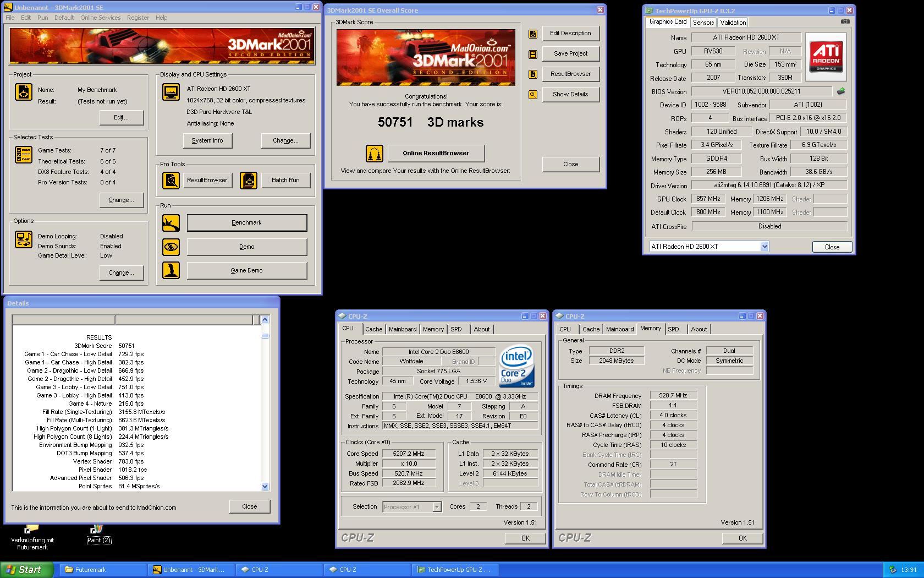
Task: Open the Verknüpfung mit Futuremark desktop shortcut
Action: pyautogui.click(x=32, y=538)
